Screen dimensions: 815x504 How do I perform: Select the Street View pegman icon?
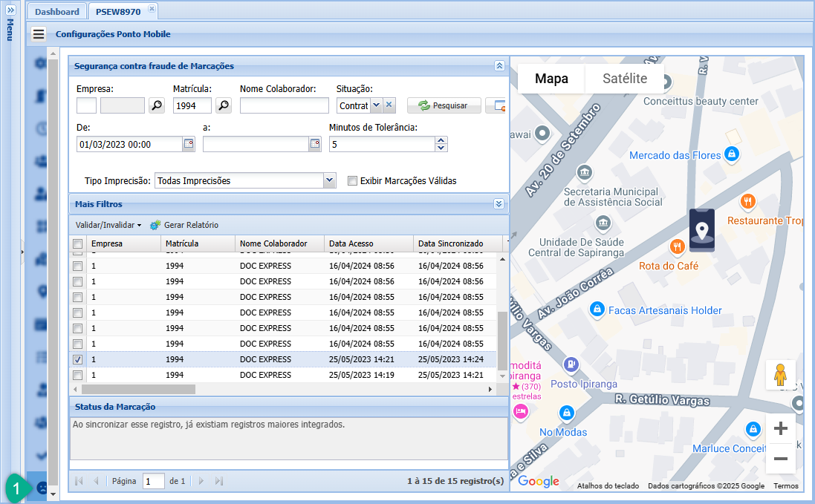pyautogui.click(x=780, y=376)
